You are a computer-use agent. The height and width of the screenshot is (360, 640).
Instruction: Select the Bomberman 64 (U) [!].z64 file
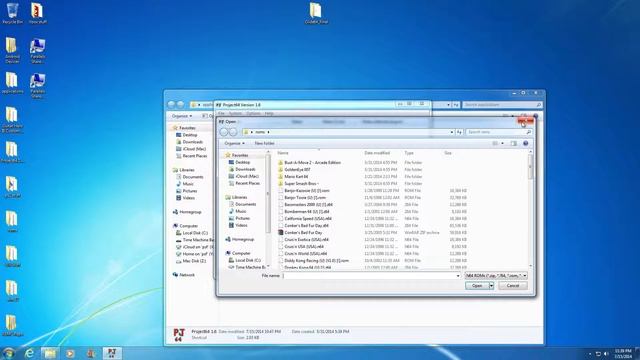pyautogui.click(x=307, y=211)
